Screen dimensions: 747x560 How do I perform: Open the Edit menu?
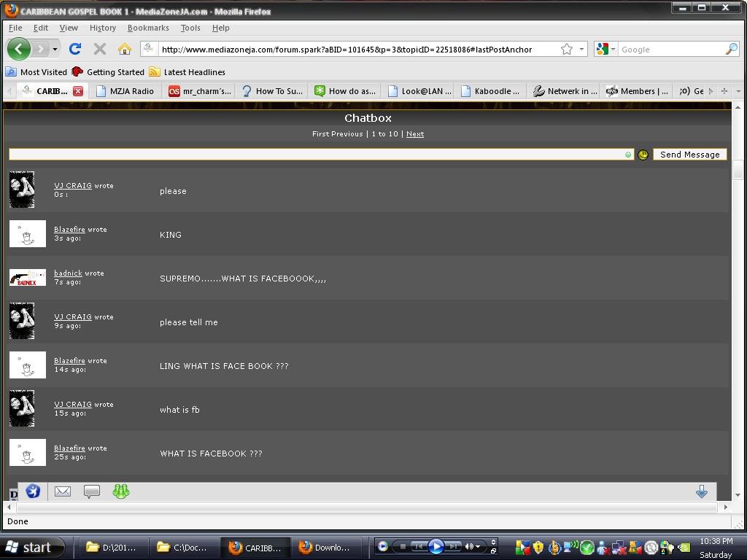[x=41, y=28]
